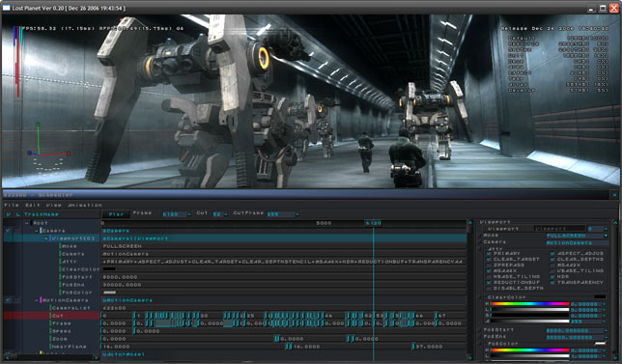Collapse the MotionCamera tree node
Screen dimensions: 622x364
[37, 300]
